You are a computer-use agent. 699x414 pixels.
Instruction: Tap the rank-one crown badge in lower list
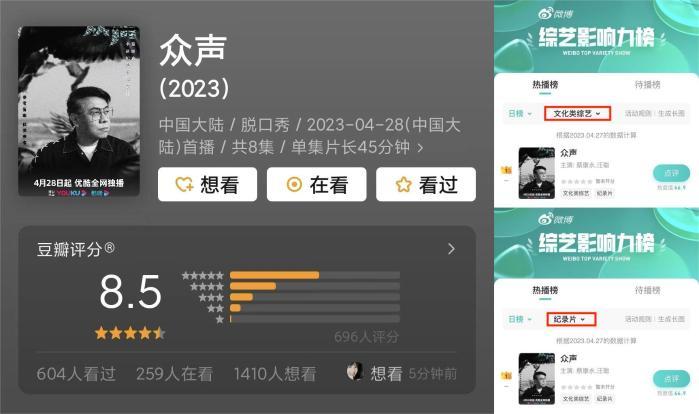pyautogui.click(x=506, y=376)
